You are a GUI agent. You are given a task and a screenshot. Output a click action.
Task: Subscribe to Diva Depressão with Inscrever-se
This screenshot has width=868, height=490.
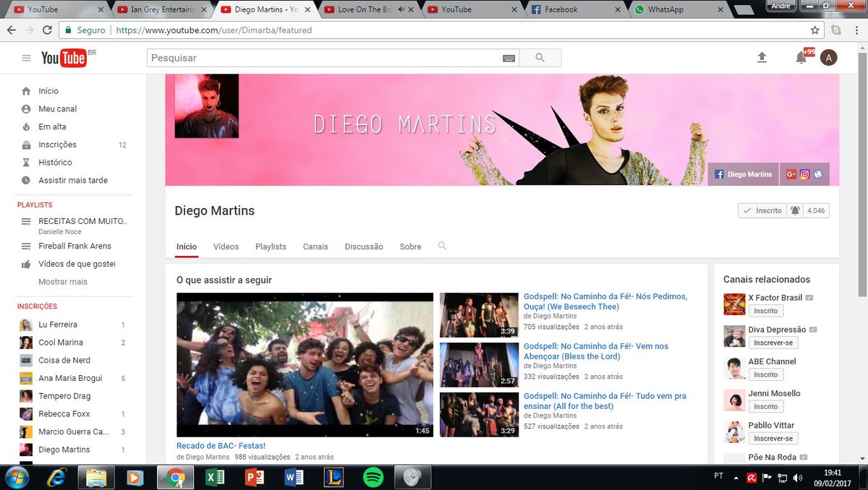click(x=773, y=343)
